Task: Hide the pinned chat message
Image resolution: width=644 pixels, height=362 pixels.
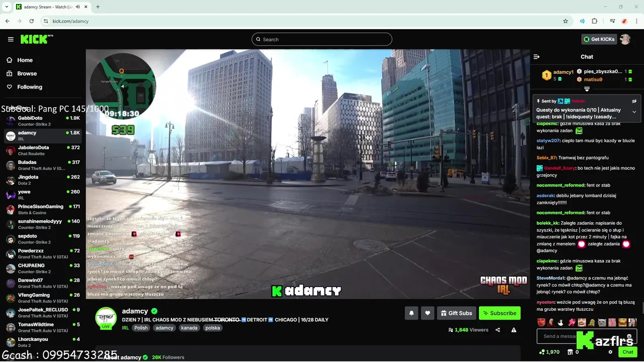Action: pos(634,101)
